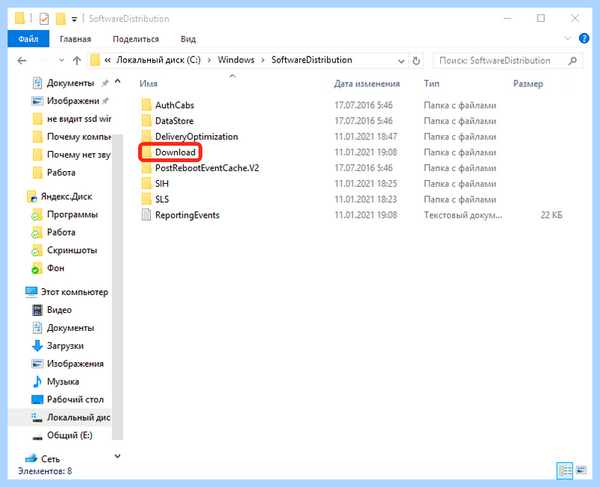This screenshot has height=487, width=600.
Task: Click the navigation pane scroll-up arrow
Action: 117,81
